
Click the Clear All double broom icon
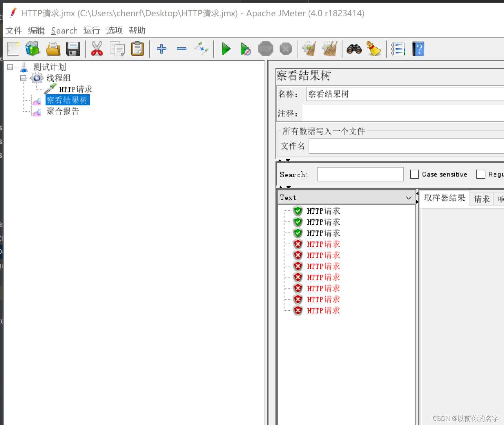point(330,49)
